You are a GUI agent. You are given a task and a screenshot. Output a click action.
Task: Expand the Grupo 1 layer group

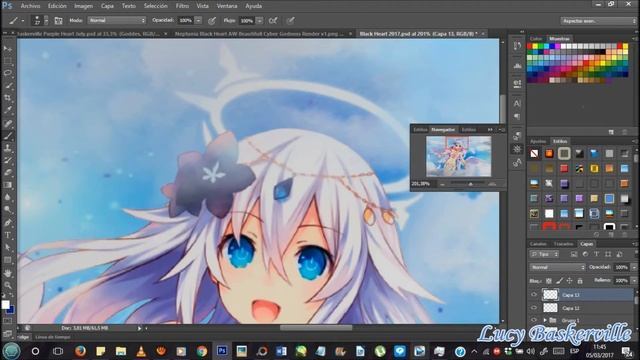(545, 320)
